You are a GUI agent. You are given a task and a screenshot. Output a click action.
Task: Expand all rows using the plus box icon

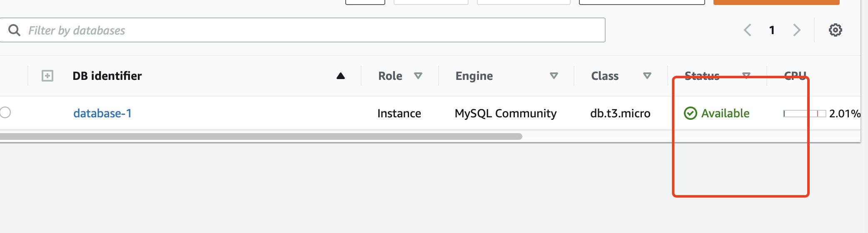point(47,76)
